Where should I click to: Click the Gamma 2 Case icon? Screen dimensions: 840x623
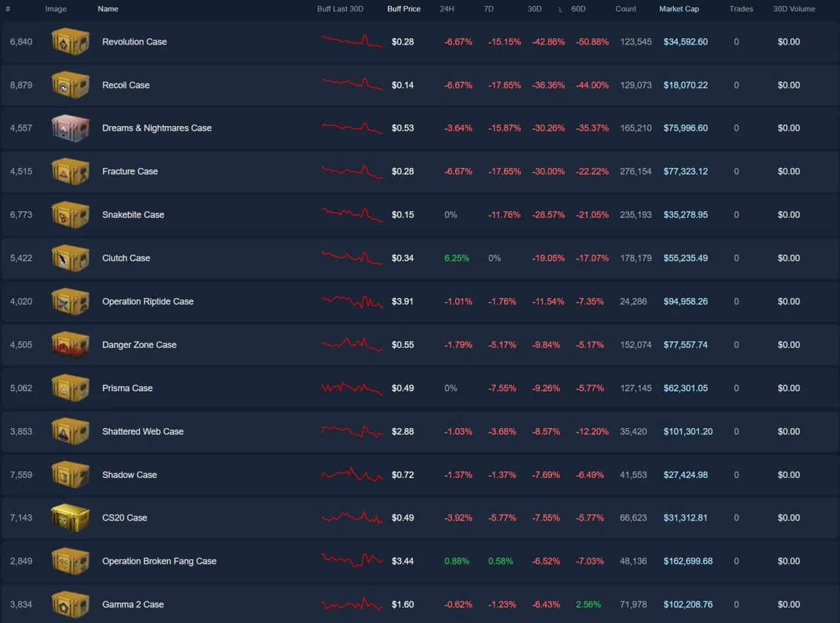click(x=70, y=604)
